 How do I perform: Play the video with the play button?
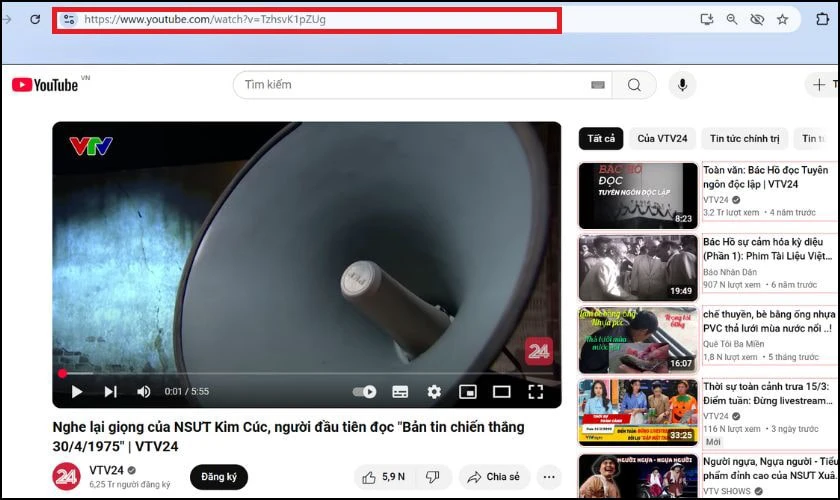pyautogui.click(x=77, y=392)
